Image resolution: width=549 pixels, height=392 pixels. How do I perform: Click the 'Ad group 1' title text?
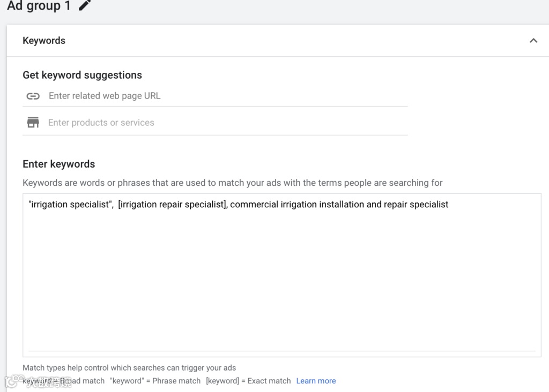coord(39,6)
